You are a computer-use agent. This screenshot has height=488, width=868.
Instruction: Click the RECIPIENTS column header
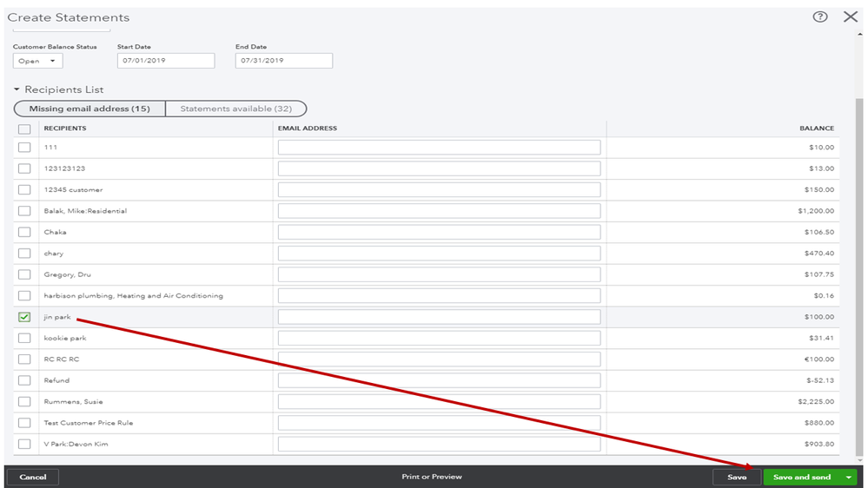click(65, 129)
